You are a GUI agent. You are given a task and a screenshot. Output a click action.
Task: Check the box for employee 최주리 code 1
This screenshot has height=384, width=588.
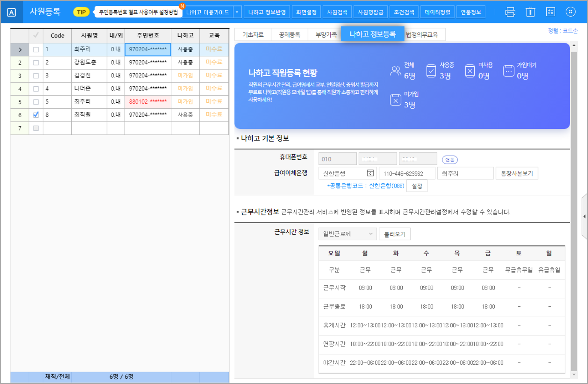(36, 50)
